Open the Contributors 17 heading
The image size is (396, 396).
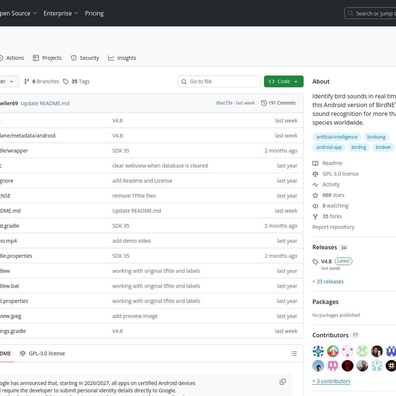(x=335, y=335)
